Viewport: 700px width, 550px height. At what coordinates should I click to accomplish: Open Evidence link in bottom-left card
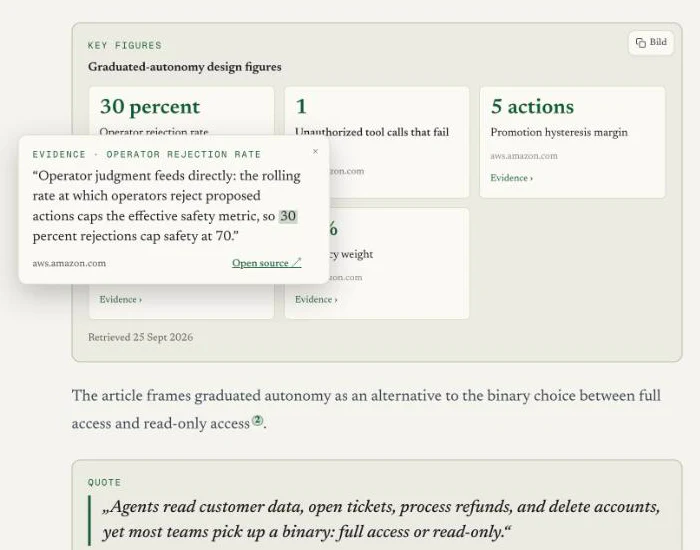coord(121,299)
